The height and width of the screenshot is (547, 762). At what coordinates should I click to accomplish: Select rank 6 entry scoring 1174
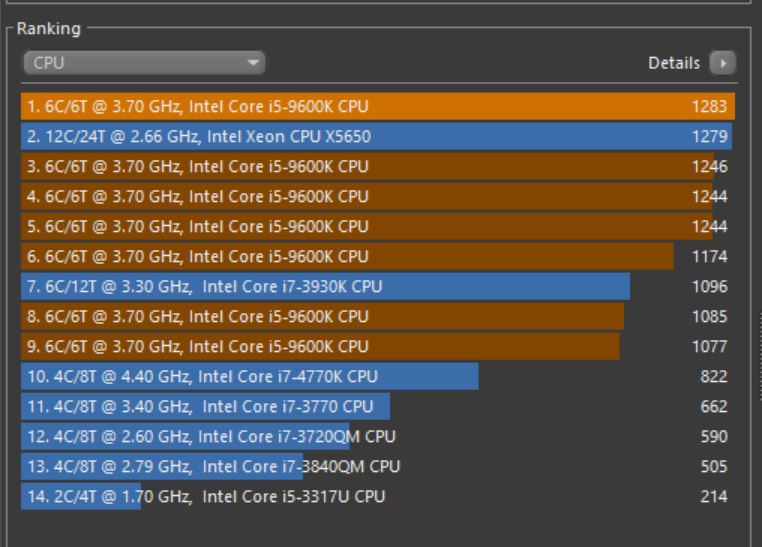tap(378, 256)
